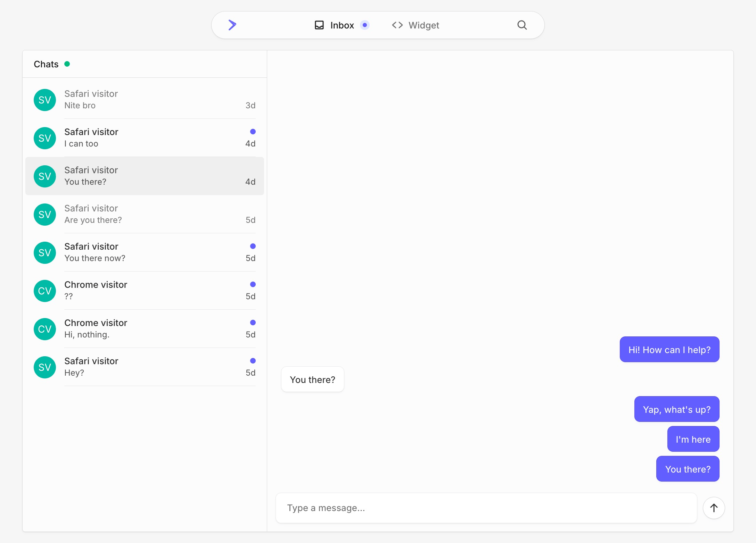Click CV avatar of ?? chat
This screenshot has height=543, width=756.
coord(45,291)
